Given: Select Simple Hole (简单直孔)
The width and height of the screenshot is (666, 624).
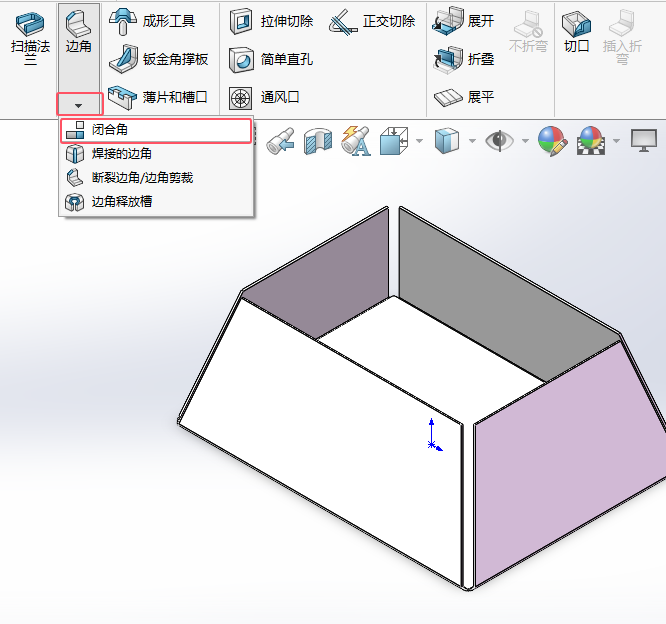Looking at the screenshot, I should 271,59.
